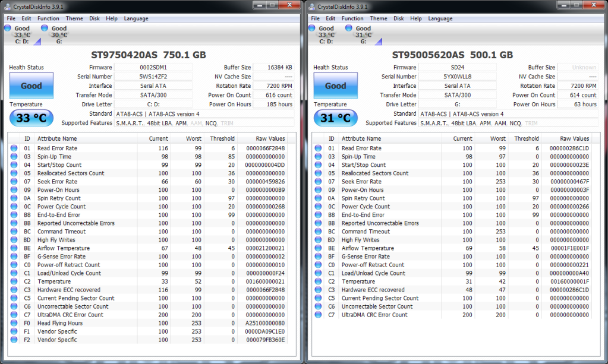Select Seek Error Rate status orb, 750.1 GB window
The image size is (608, 364).
14,181
